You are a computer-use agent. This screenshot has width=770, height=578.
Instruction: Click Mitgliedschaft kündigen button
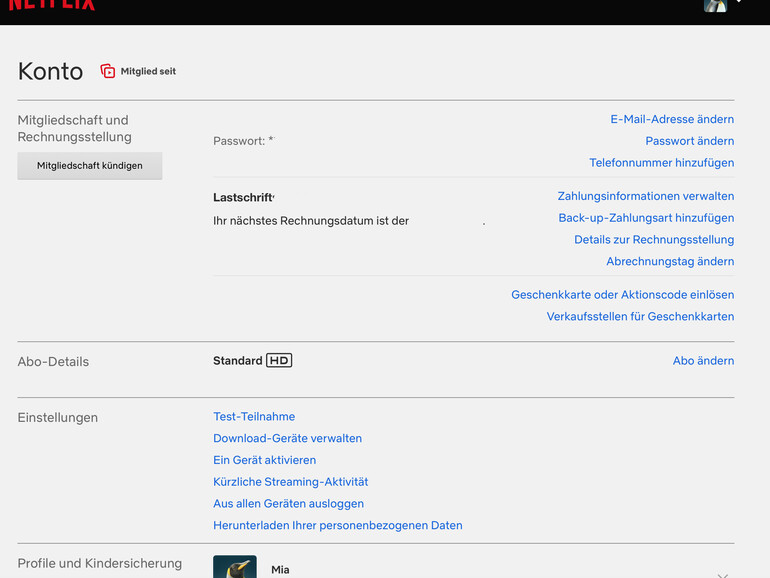point(90,165)
